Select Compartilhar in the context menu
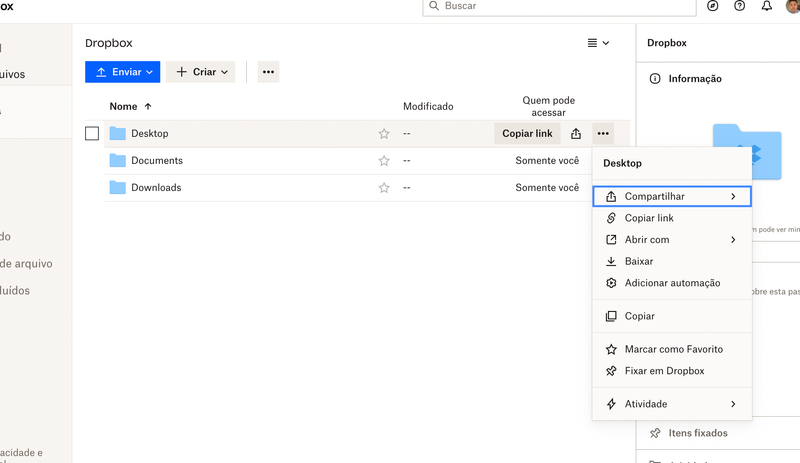Screen dimensions: 800x463 (671, 197)
